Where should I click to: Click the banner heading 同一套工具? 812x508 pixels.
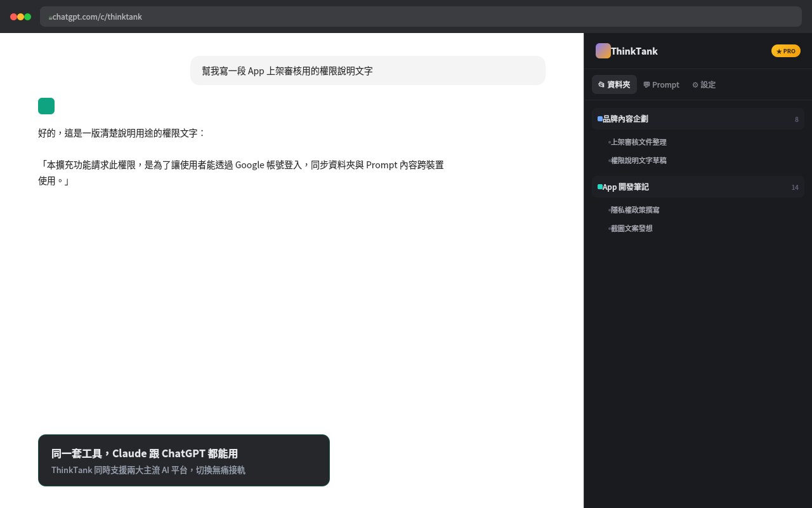click(x=145, y=453)
